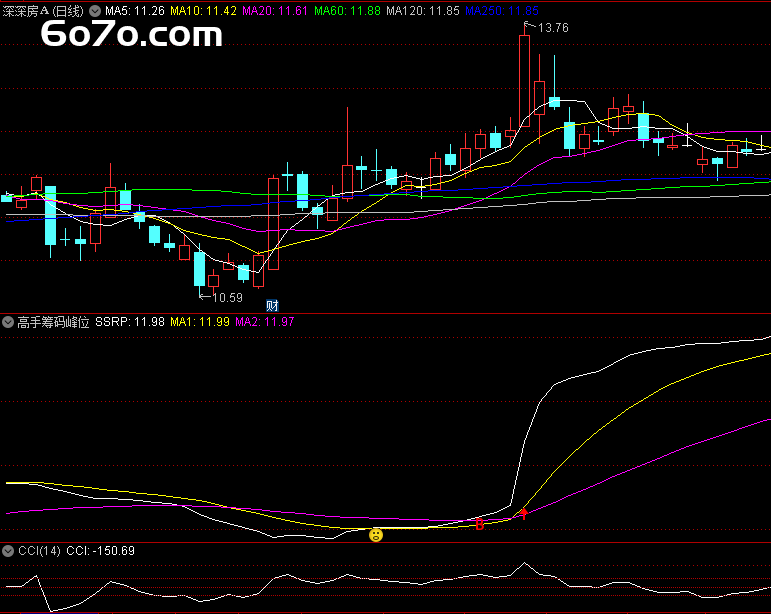This screenshot has height=614, width=771.
Task: Click the red up arrow signal marker
Action: 524,514
